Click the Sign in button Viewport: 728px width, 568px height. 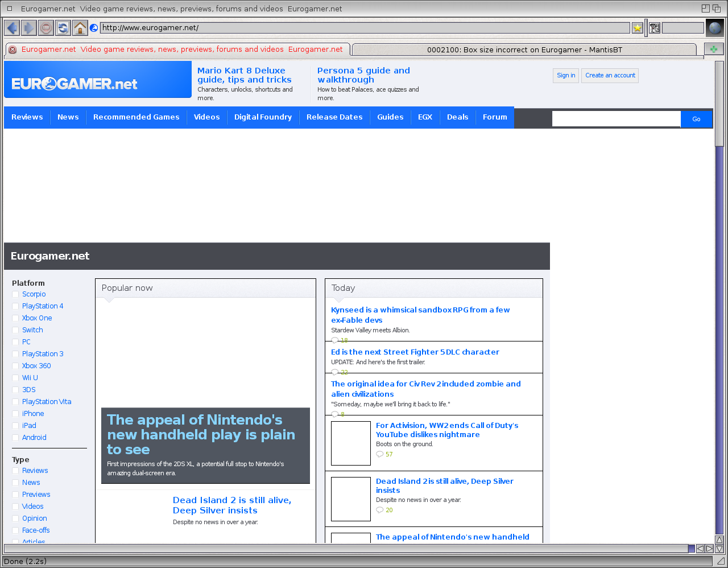tap(566, 76)
